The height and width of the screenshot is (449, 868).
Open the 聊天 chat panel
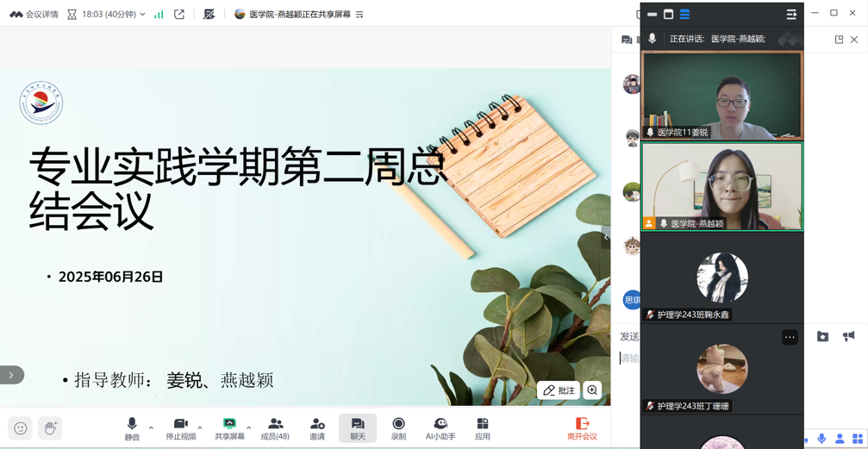pos(357,427)
